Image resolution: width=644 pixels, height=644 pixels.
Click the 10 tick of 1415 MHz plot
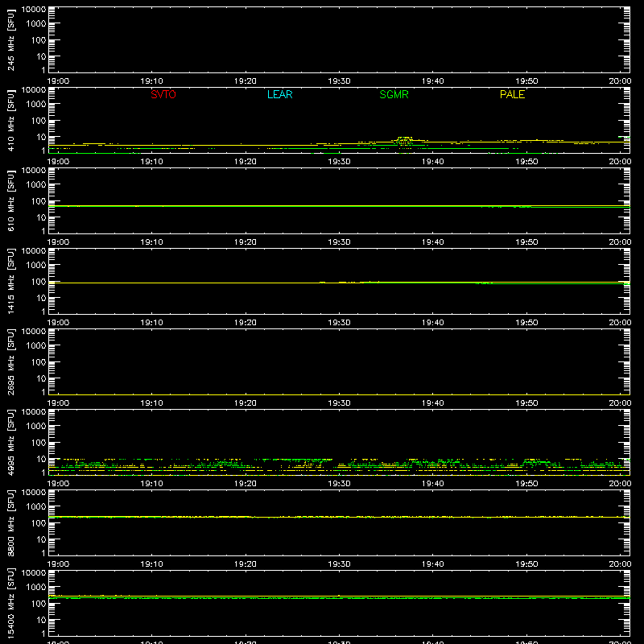tap(41, 298)
